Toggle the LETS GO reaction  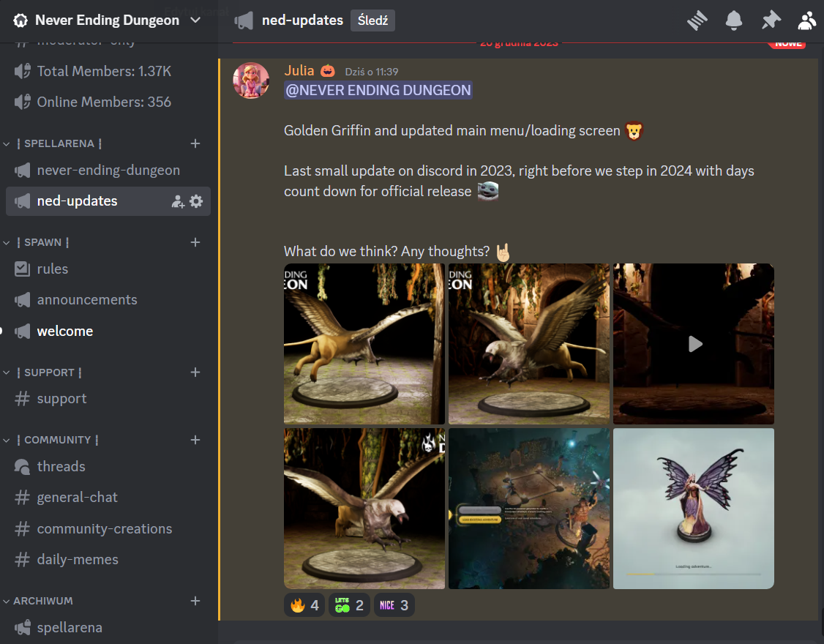pos(349,606)
